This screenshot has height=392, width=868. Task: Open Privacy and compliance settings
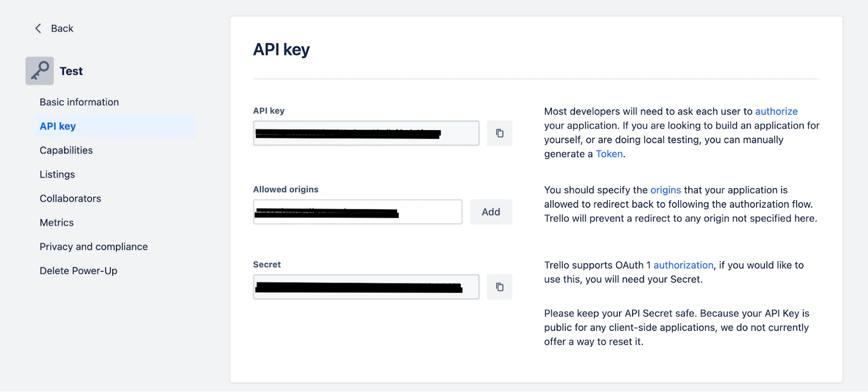94,247
